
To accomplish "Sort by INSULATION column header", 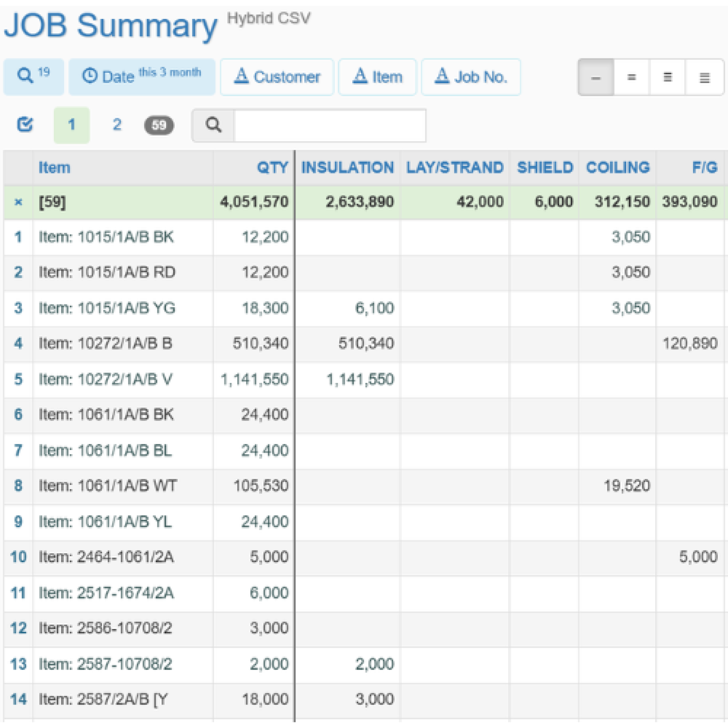I will [x=347, y=168].
